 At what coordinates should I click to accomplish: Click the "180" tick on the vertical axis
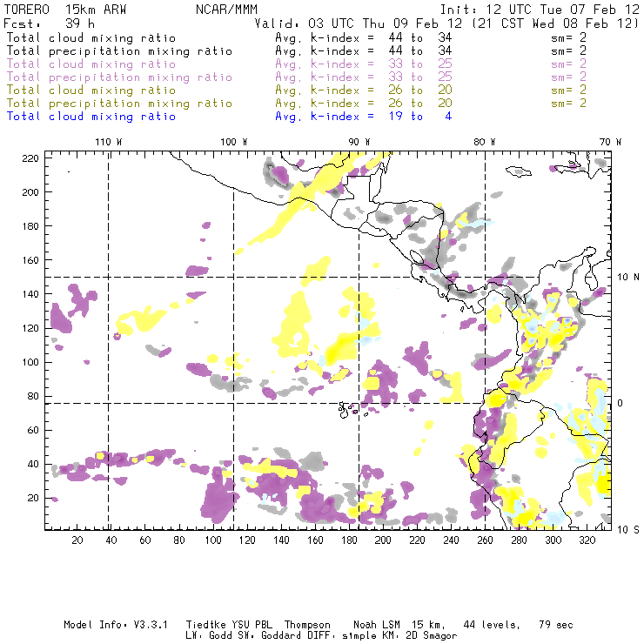[30, 226]
